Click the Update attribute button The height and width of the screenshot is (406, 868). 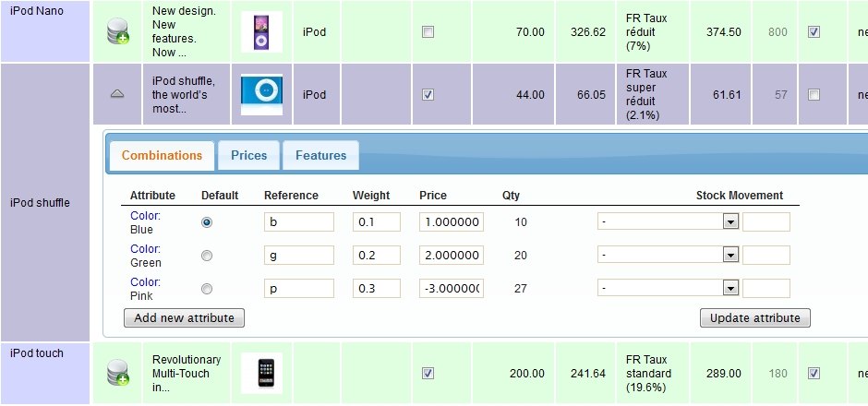point(754,318)
